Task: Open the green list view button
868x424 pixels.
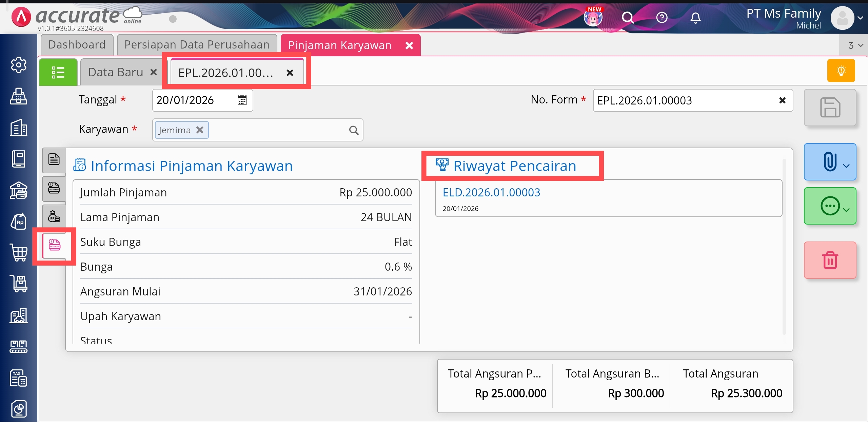Action: [x=58, y=72]
